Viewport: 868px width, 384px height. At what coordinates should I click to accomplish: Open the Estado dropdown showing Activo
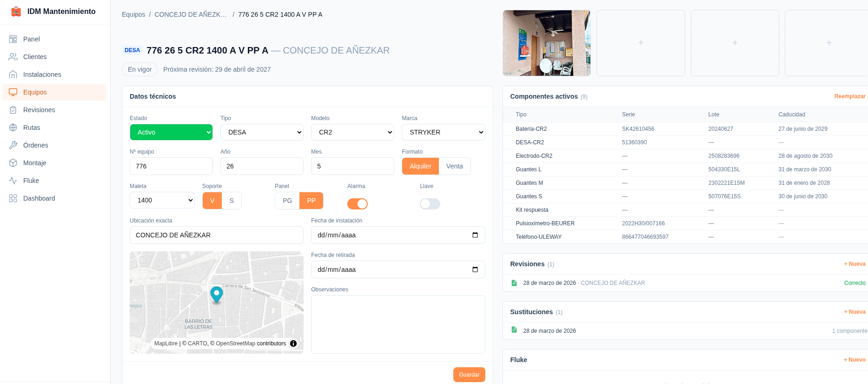point(171,132)
